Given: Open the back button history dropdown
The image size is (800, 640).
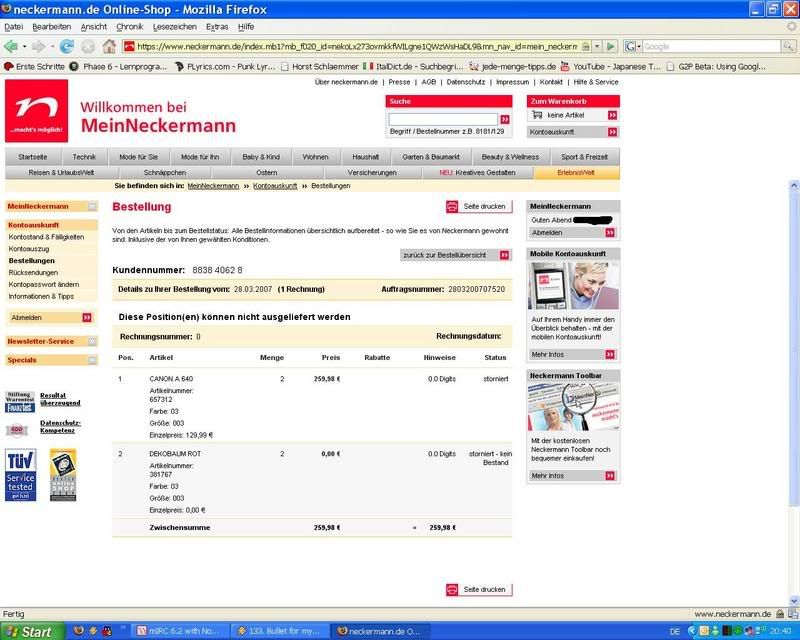Looking at the screenshot, I should pos(24,46).
